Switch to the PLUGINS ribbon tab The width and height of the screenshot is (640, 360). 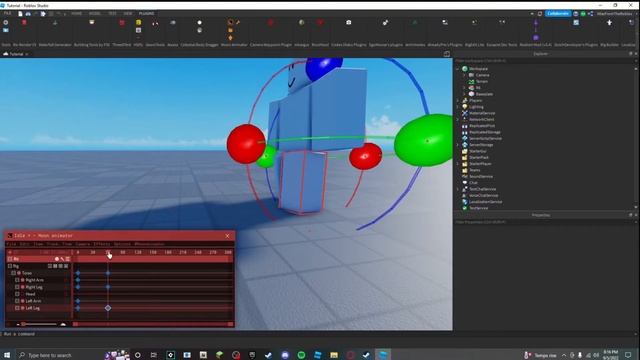pos(147,13)
